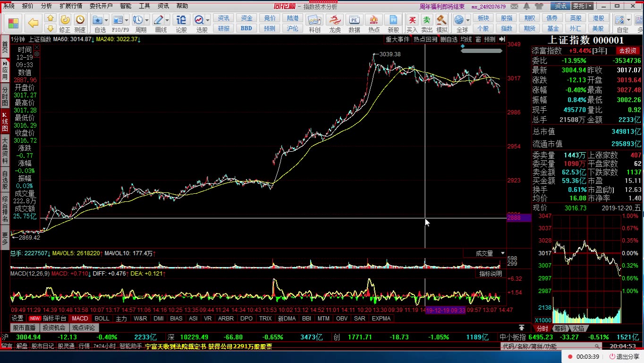Screen dimensions: 644x363
Task: Open the 新股 IPO icon
Action: click(393, 23)
